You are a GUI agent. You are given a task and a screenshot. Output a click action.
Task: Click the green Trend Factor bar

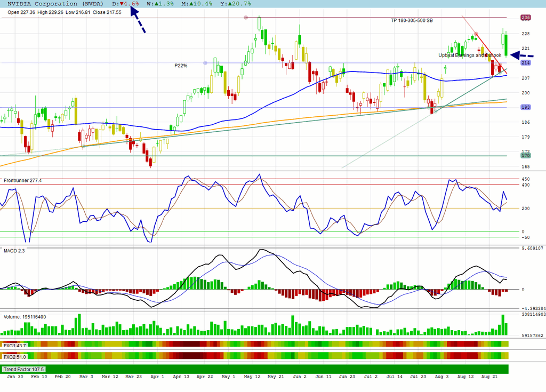click(254, 369)
